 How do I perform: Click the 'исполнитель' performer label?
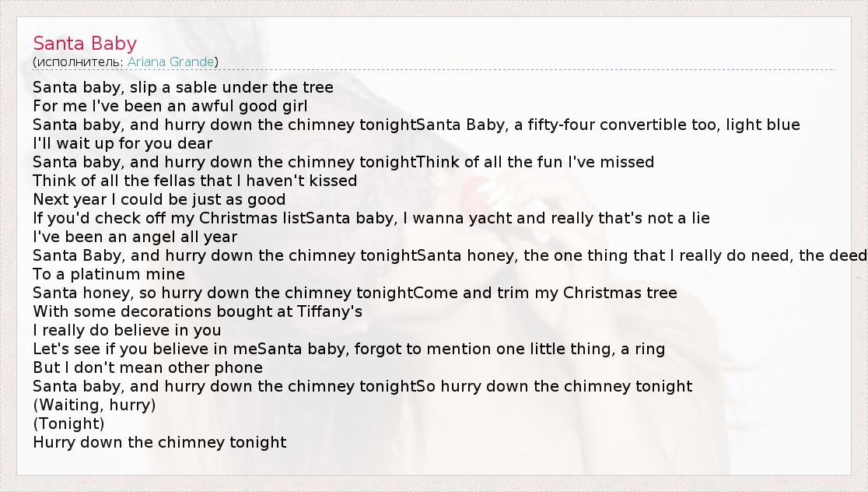(x=78, y=61)
